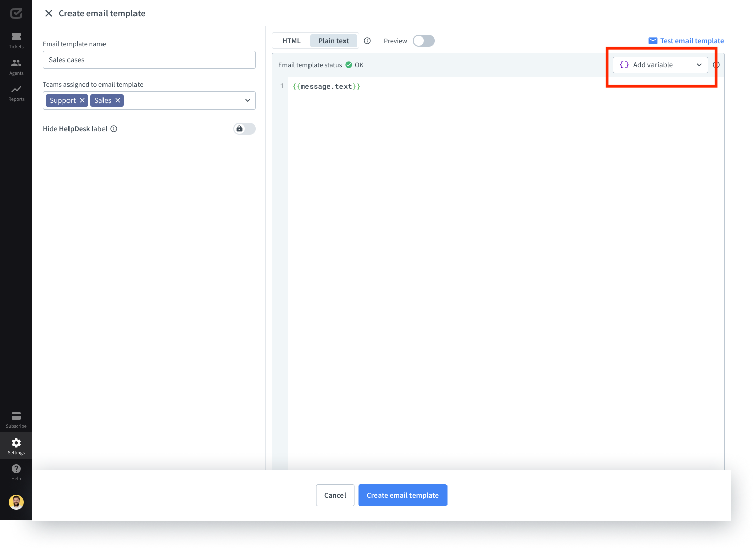
Task: Toggle the Hide HelpDesk label switch
Action: [245, 129]
